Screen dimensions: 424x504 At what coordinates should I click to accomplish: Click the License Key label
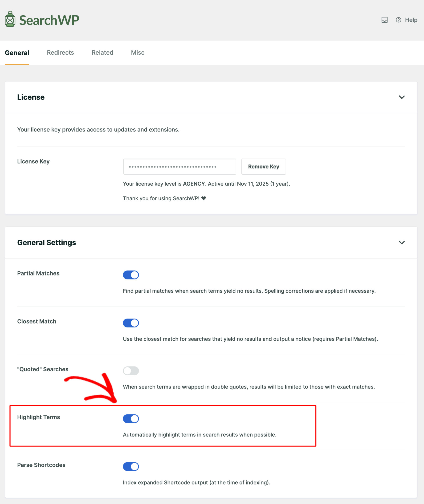(33, 161)
